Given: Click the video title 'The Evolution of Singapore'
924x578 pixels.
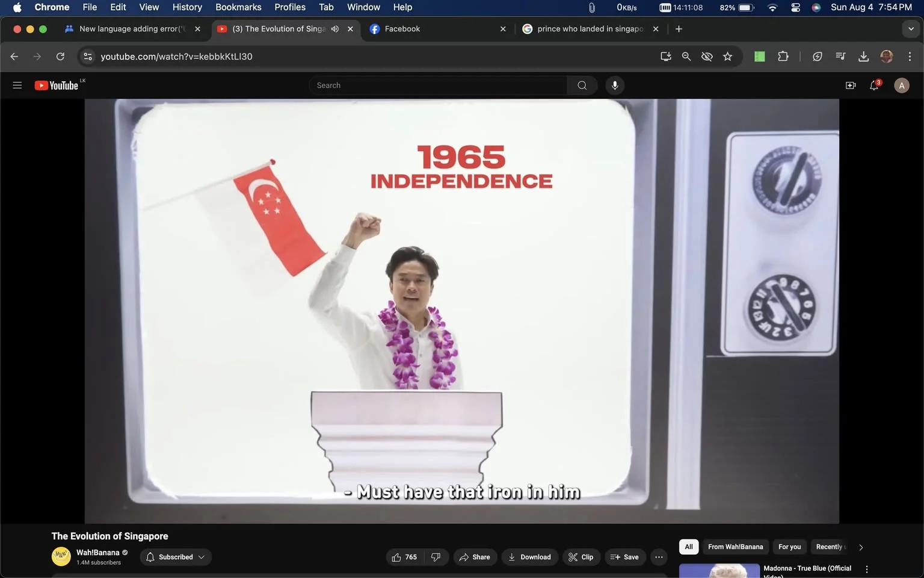Looking at the screenshot, I should (109, 536).
